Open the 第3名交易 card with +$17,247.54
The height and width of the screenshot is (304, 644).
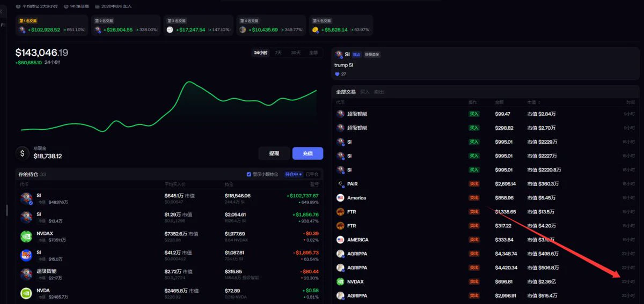[199, 26]
